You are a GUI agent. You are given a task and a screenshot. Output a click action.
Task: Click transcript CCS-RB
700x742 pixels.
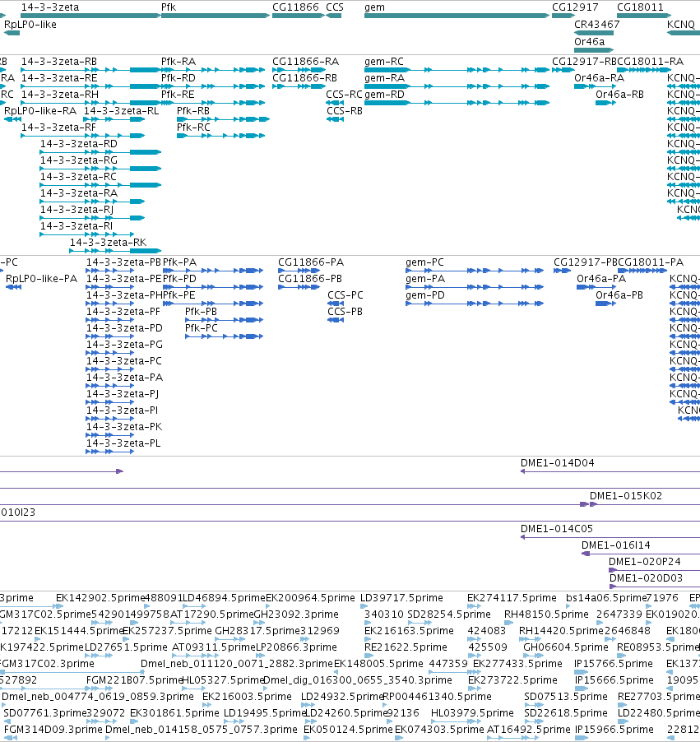[345, 111]
